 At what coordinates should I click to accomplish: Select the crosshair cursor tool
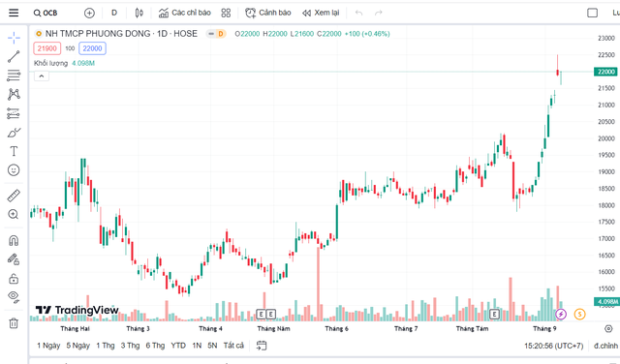point(14,38)
